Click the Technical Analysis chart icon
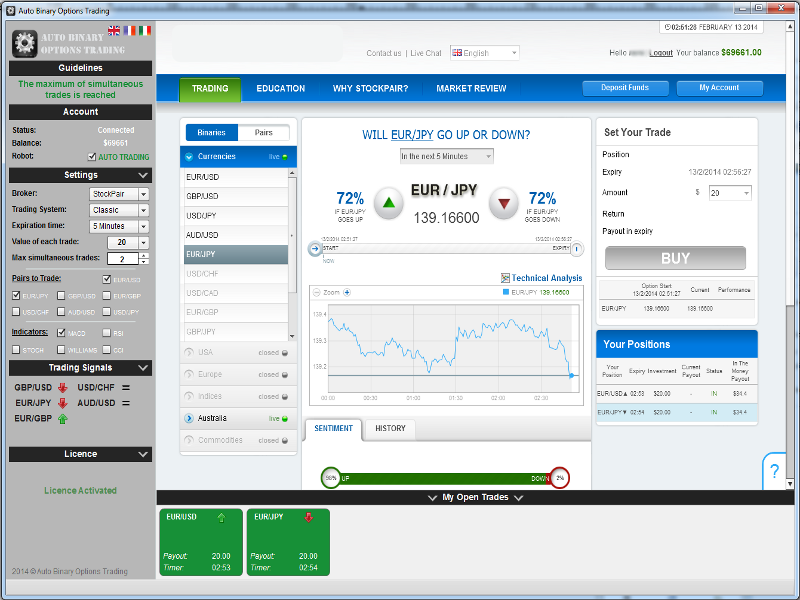 pyautogui.click(x=505, y=278)
